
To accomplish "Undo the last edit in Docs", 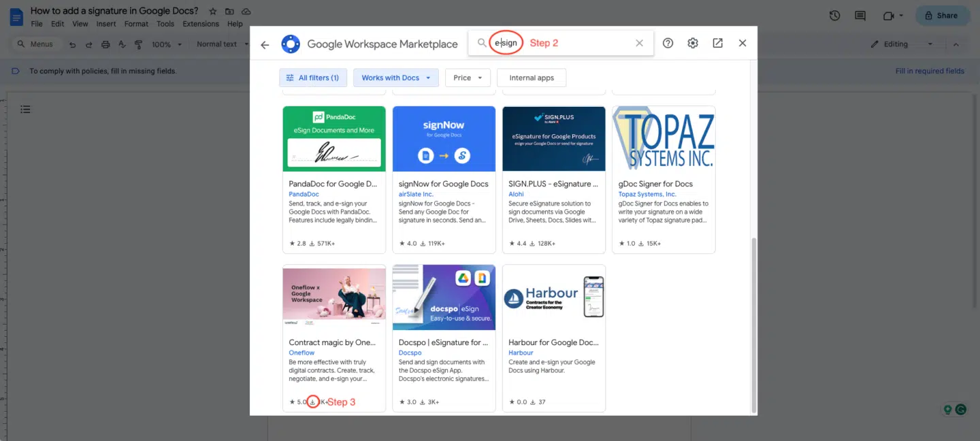I will (72, 44).
